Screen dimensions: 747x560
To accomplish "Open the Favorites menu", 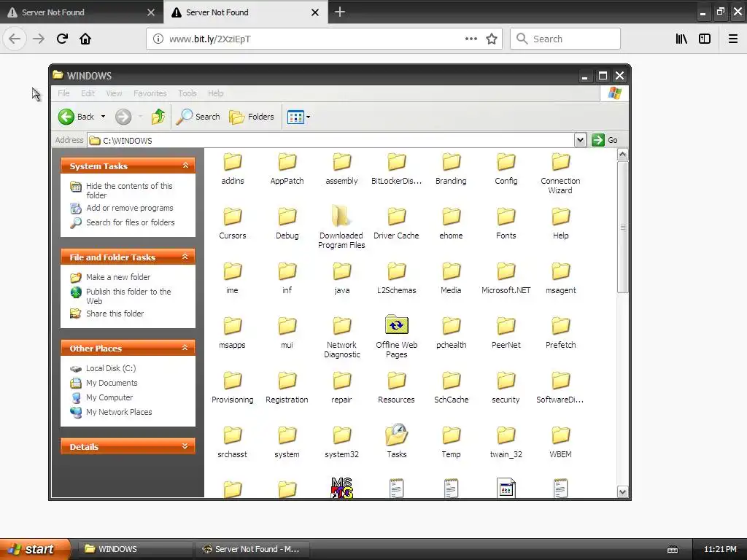I will (150, 93).
